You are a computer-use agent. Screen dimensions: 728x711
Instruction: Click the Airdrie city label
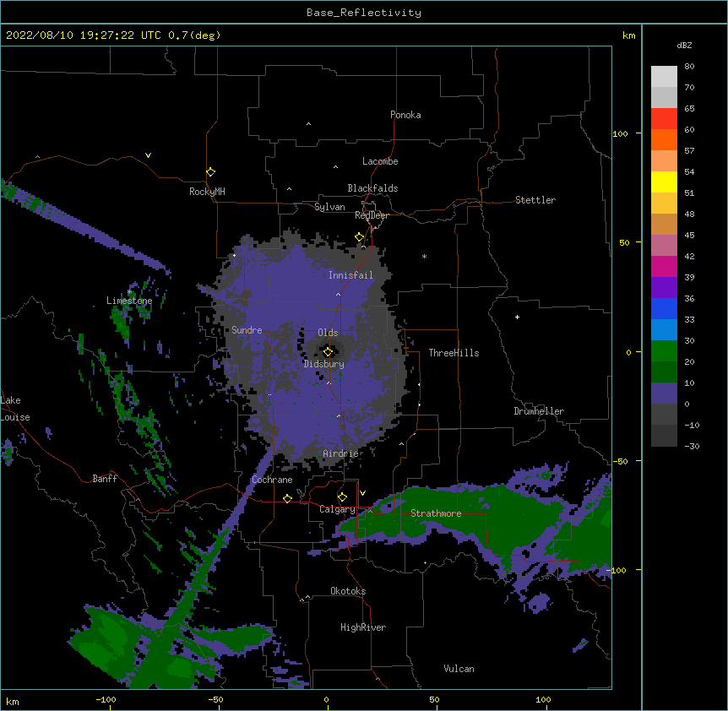pos(340,453)
